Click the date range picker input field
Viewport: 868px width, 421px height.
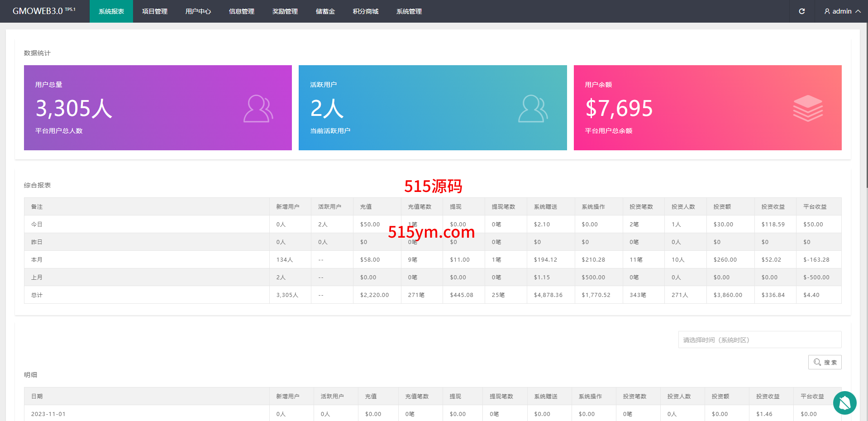click(759, 340)
